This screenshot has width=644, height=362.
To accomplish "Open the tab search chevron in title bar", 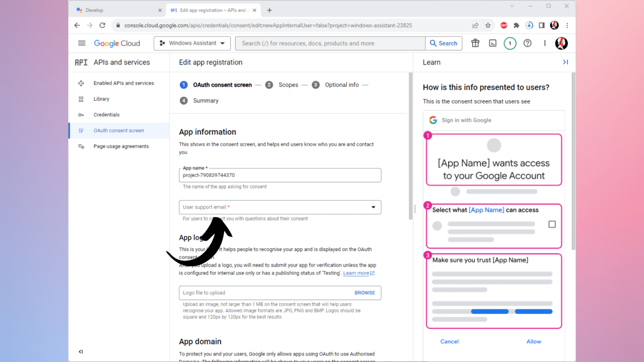I will tap(512, 6).
